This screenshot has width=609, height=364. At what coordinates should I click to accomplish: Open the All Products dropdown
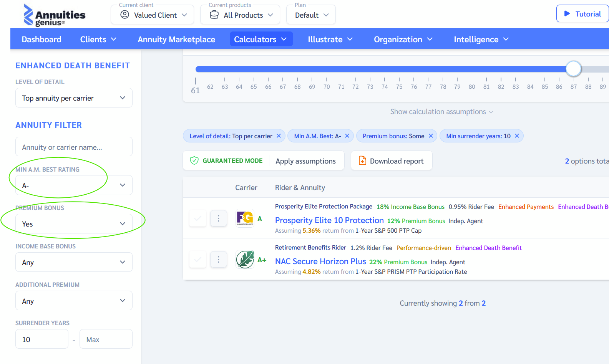[240, 15]
